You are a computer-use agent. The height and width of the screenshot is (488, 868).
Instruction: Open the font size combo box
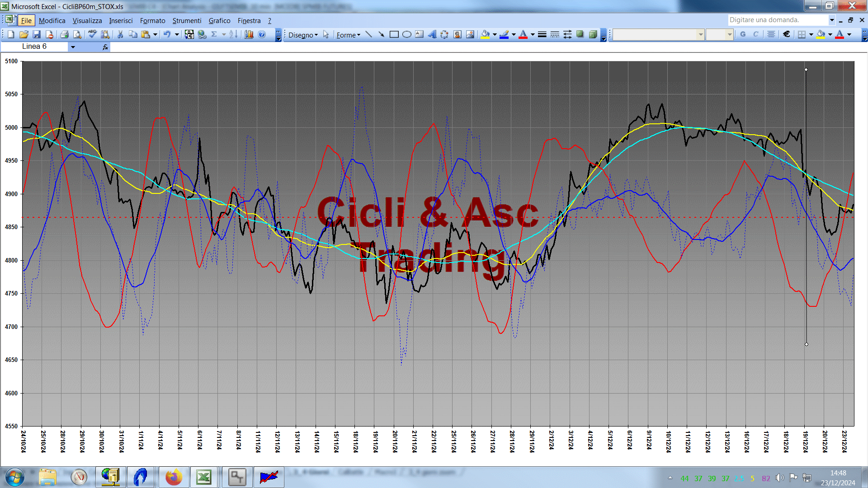click(x=719, y=34)
